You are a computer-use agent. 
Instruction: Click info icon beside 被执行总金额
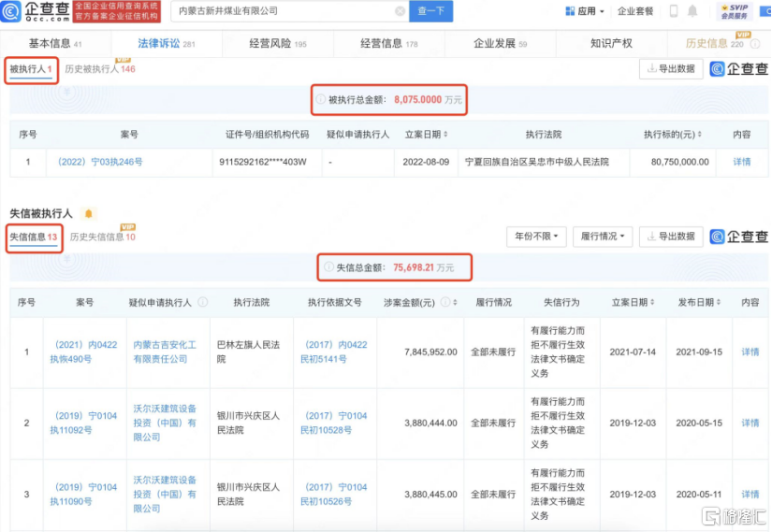coord(321,99)
